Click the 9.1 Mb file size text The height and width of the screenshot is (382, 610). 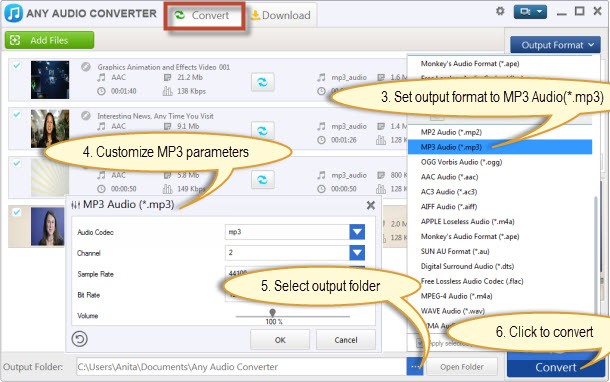[x=188, y=126]
